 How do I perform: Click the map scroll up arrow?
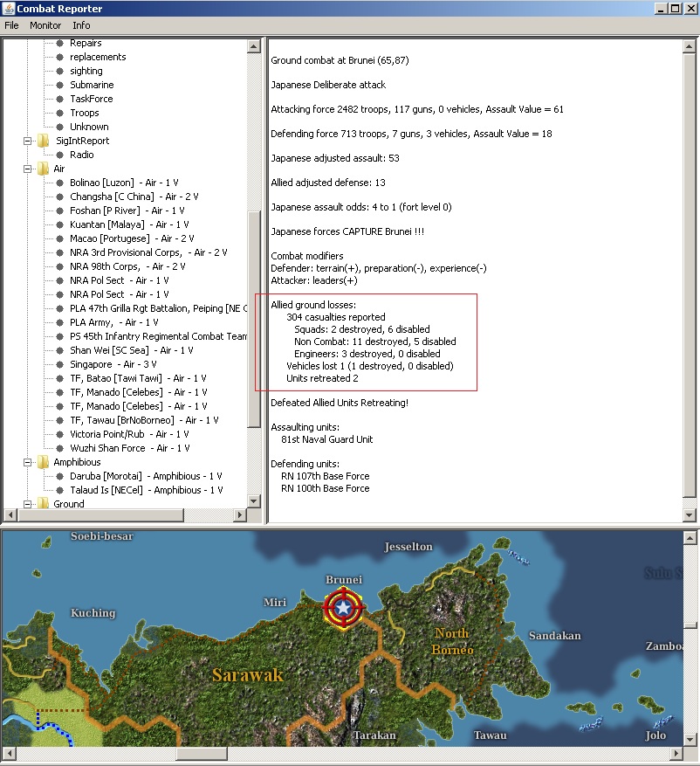pyautogui.click(x=690, y=538)
